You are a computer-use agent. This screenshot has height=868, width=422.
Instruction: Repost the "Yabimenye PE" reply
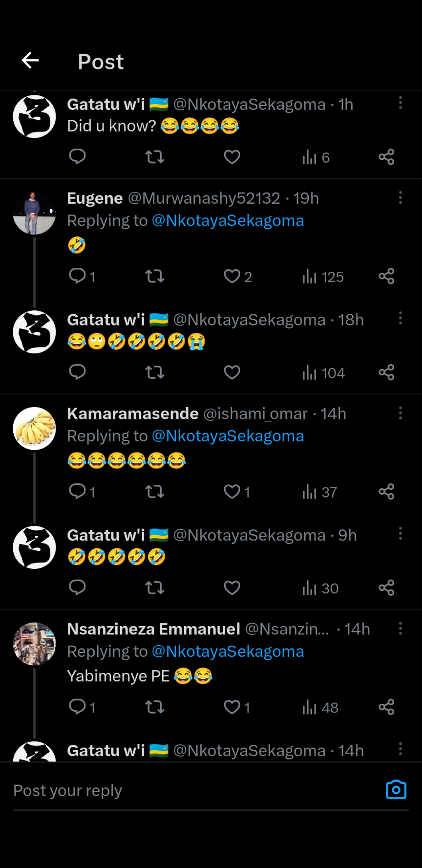coord(154,707)
